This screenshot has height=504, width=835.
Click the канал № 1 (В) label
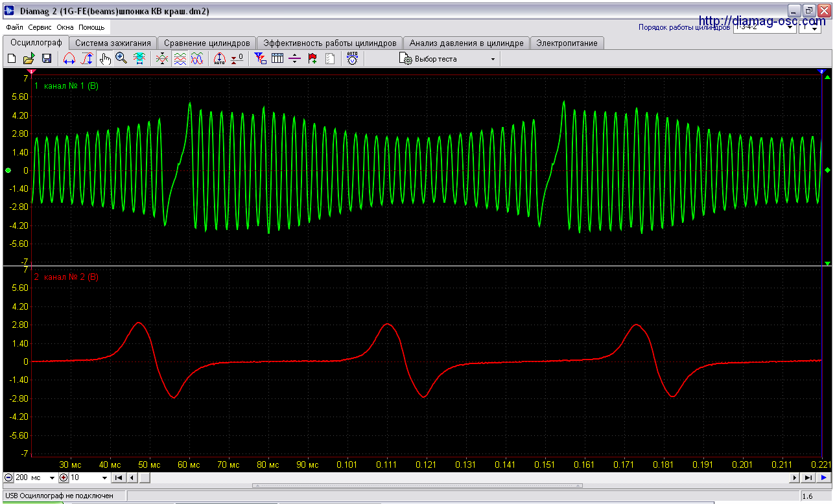[x=71, y=86]
